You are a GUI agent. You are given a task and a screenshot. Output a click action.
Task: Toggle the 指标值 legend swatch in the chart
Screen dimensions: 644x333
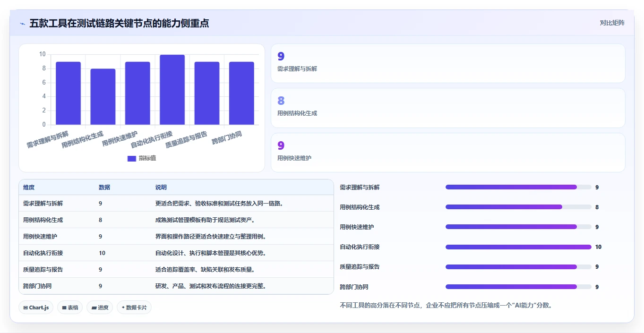tap(132, 158)
